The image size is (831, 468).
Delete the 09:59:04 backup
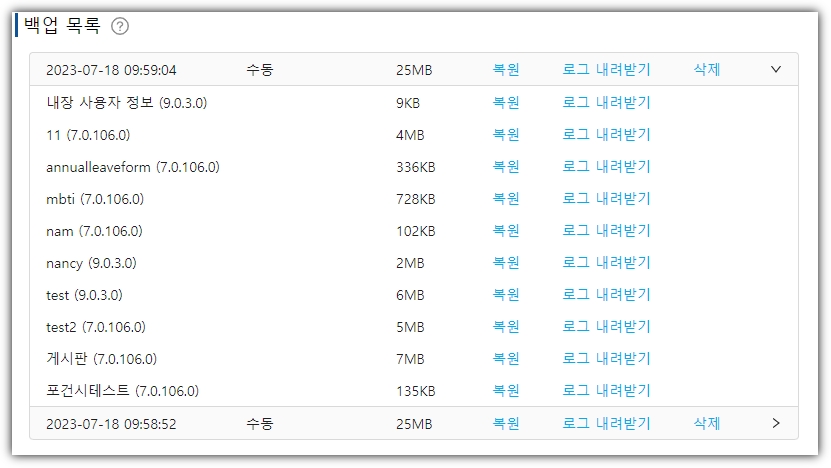click(707, 70)
